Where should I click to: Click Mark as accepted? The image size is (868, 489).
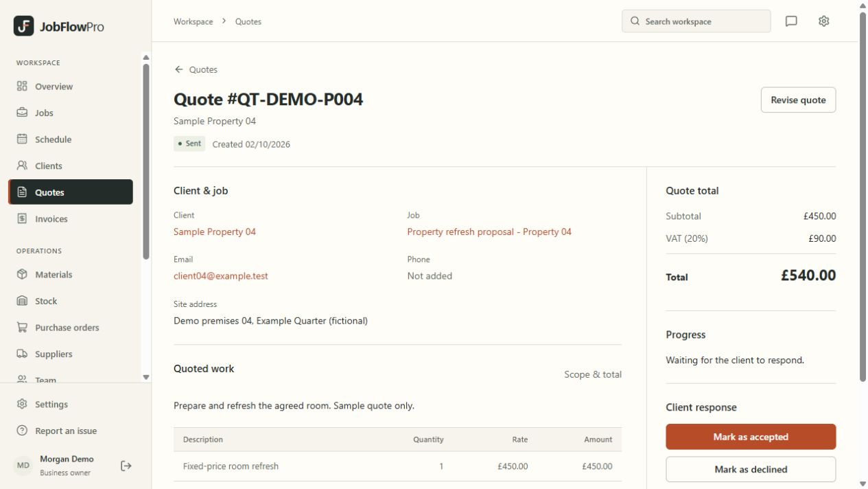tap(751, 437)
